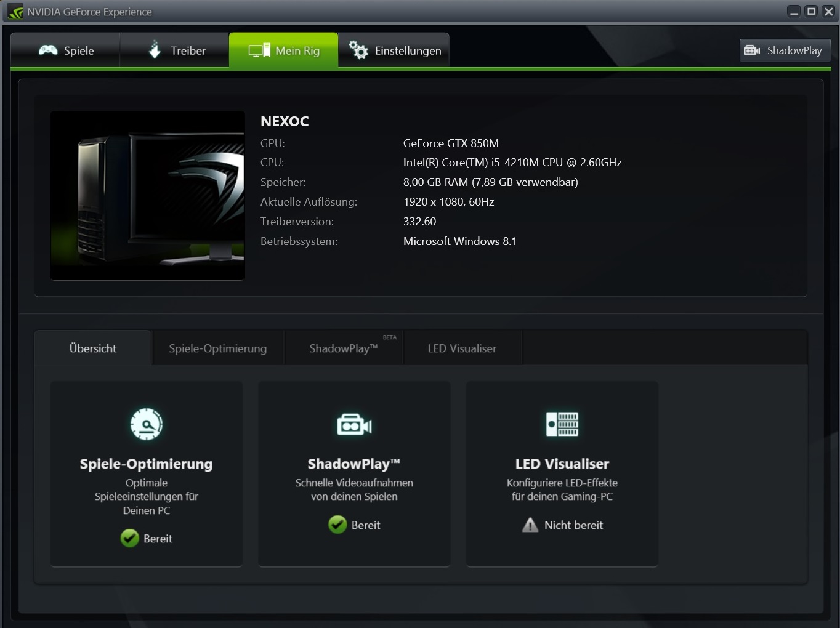Click the LED Visualiser card heading
This screenshot has height=628, width=840.
tap(562, 464)
